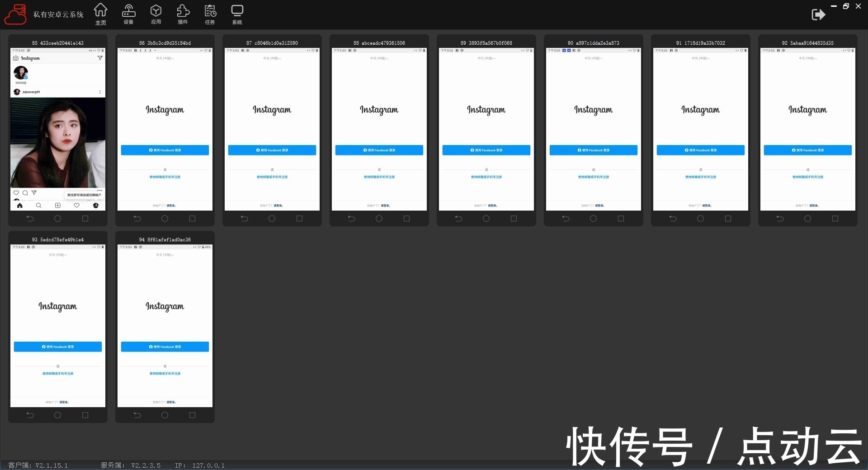Tap home circle button on device 86
Viewport: 868px width, 470px height.
pyautogui.click(x=165, y=219)
